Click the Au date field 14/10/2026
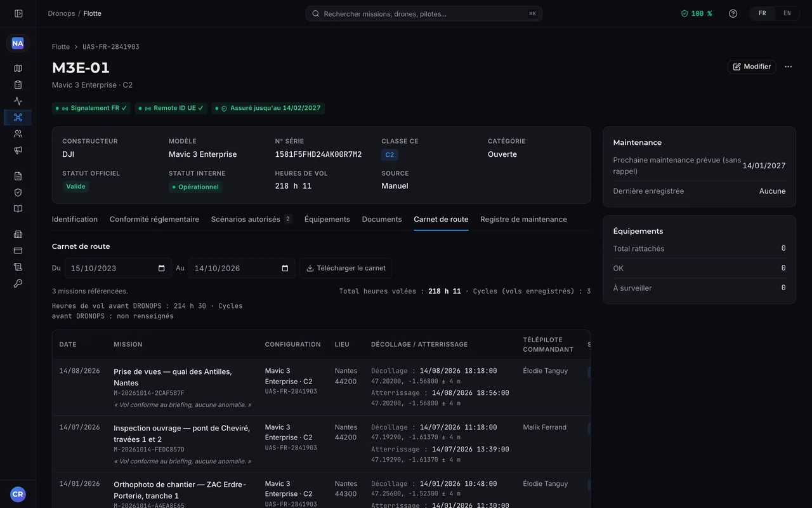This screenshot has height=508, width=812. [x=242, y=268]
